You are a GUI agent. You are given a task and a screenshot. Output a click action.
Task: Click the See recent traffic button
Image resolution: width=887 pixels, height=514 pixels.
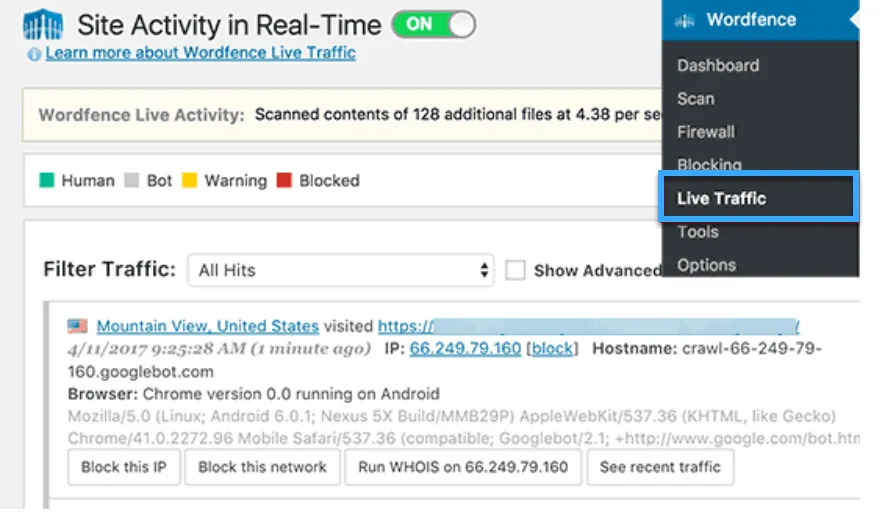(660, 467)
